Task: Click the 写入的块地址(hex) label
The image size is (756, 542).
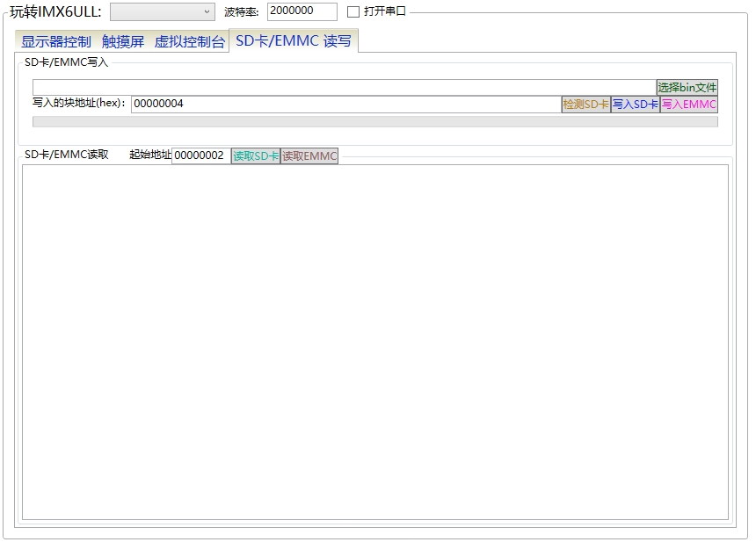Action: click(79, 103)
